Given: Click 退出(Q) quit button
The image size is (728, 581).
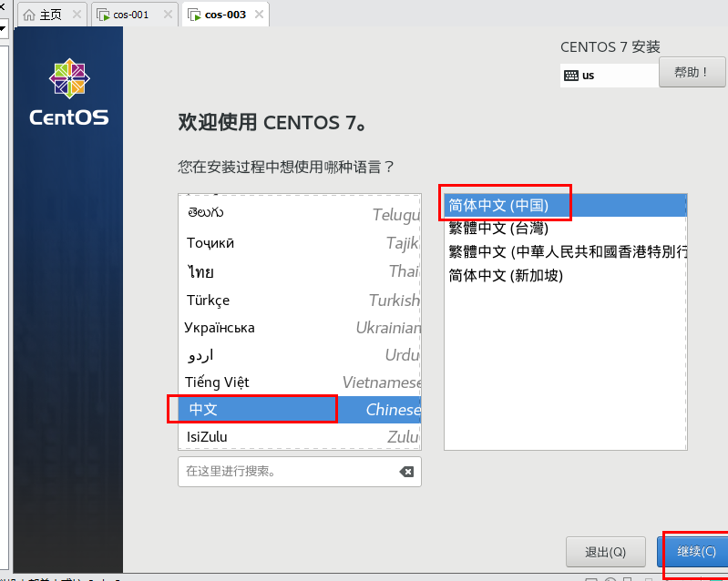Looking at the screenshot, I should click(x=605, y=552).
